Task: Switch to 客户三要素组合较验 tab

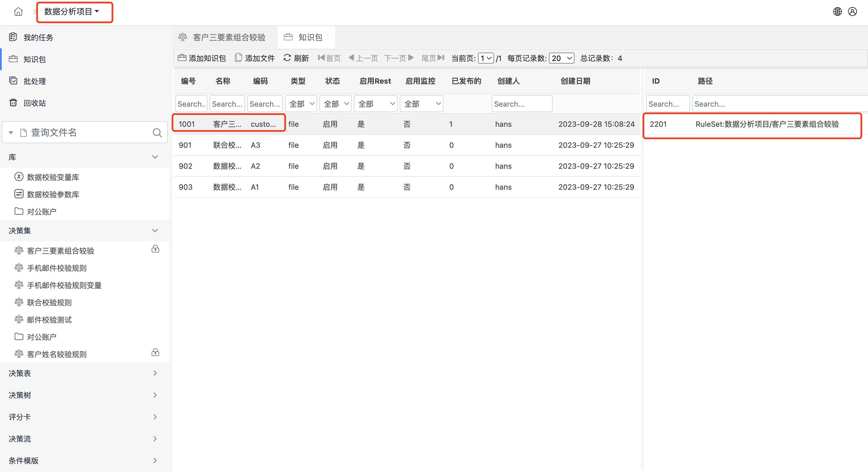Action: click(229, 37)
